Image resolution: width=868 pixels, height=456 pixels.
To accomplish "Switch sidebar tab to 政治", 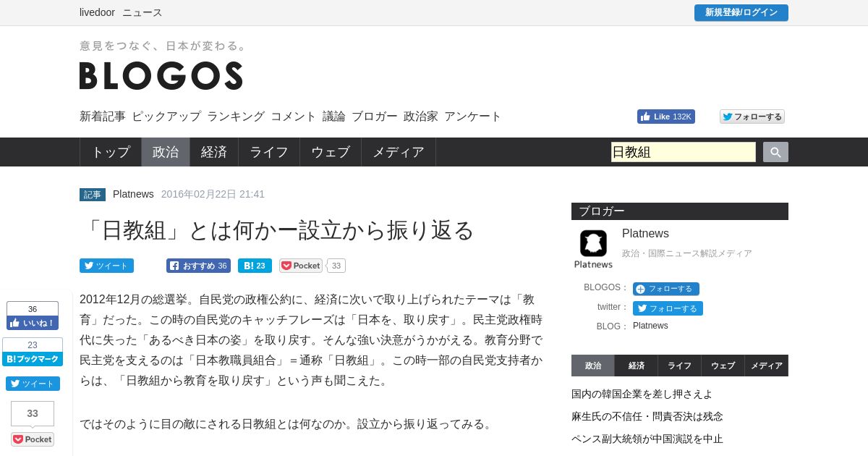I will click(x=593, y=366).
